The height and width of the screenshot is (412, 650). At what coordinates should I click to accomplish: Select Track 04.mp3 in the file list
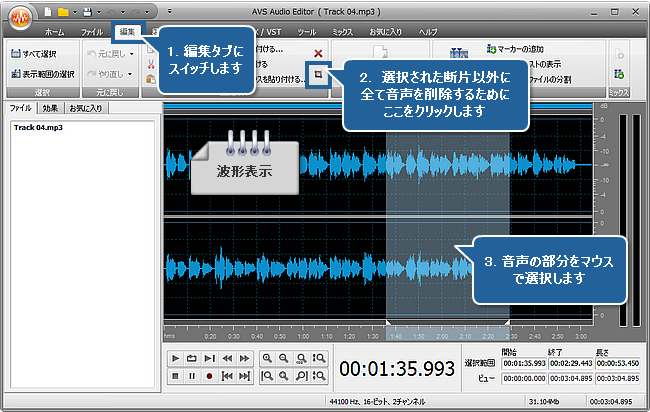38,128
